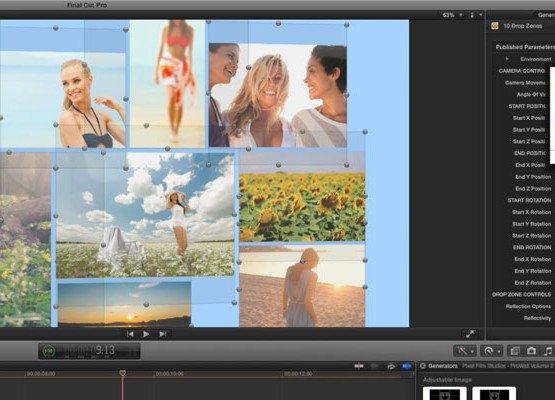Click the End X Rotation label
Screen dimensions: 555x400
[x=533, y=259]
